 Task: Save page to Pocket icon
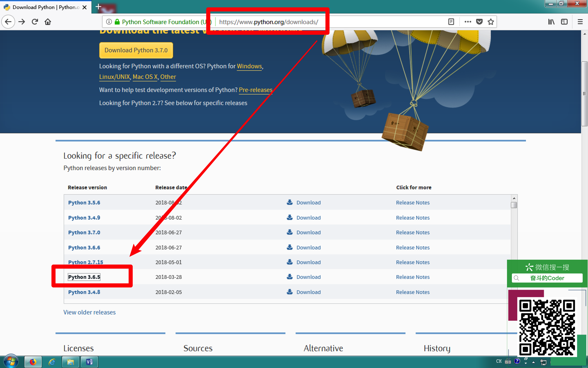coord(479,22)
